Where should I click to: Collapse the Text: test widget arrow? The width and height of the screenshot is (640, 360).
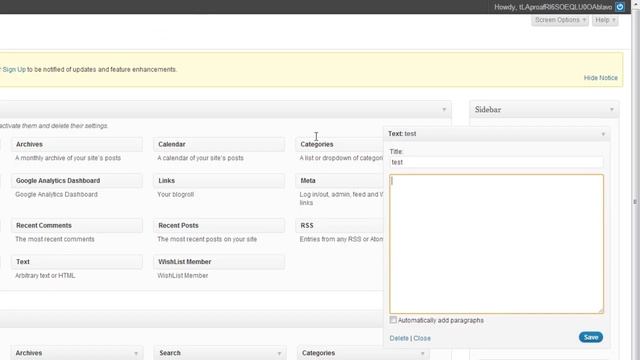click(x=603, y=134)
